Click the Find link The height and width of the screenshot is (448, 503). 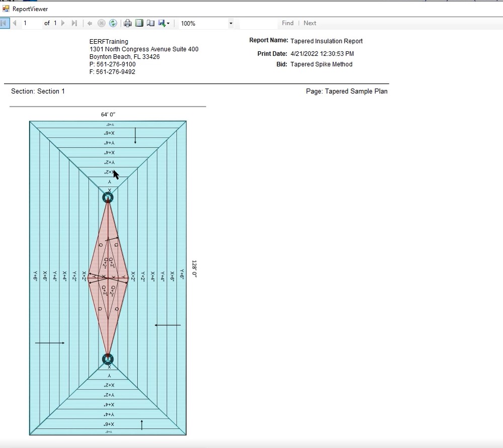[x=288, y=23]
